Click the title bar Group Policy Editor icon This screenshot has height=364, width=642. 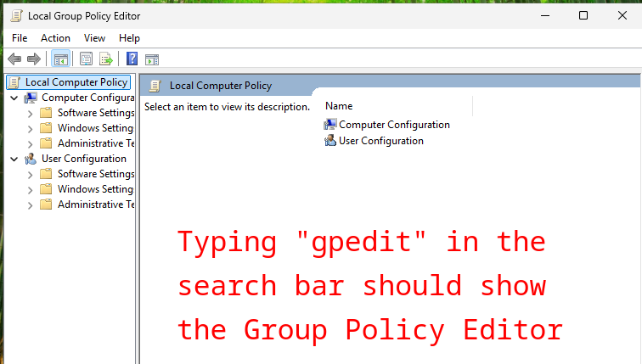[16, 15]
